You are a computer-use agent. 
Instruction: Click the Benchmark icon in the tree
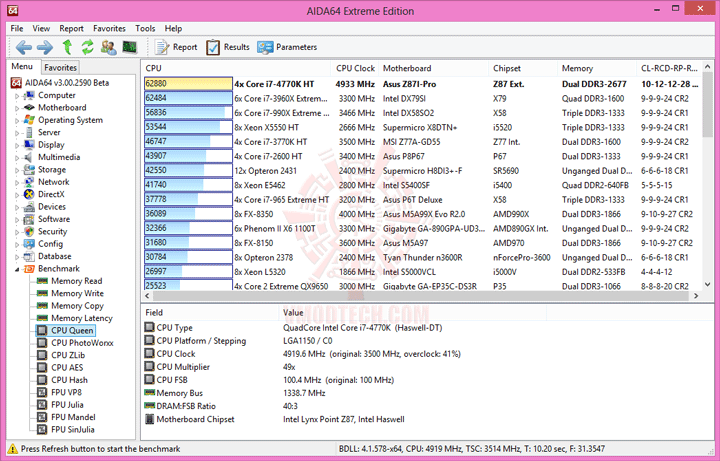coord(29,269)
